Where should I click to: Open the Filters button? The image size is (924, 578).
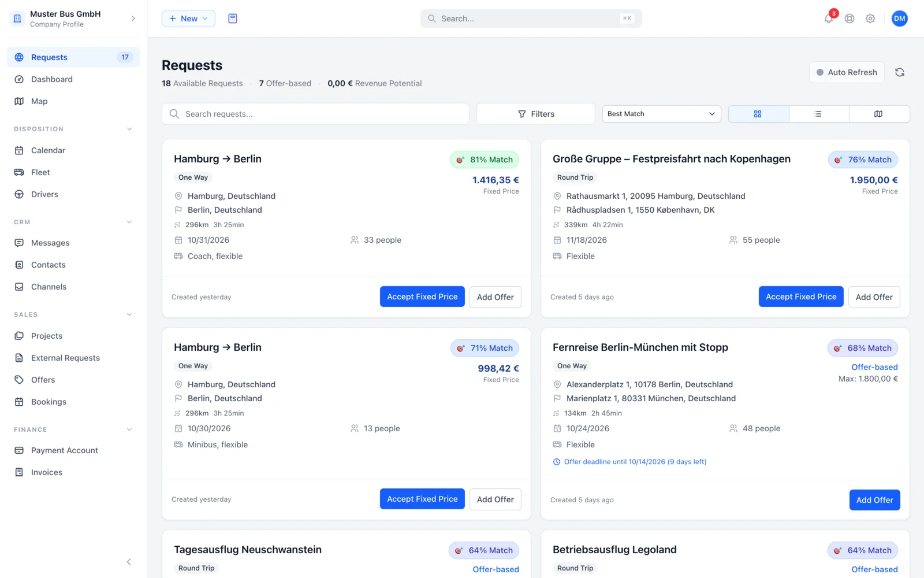(x=536, y=114)
